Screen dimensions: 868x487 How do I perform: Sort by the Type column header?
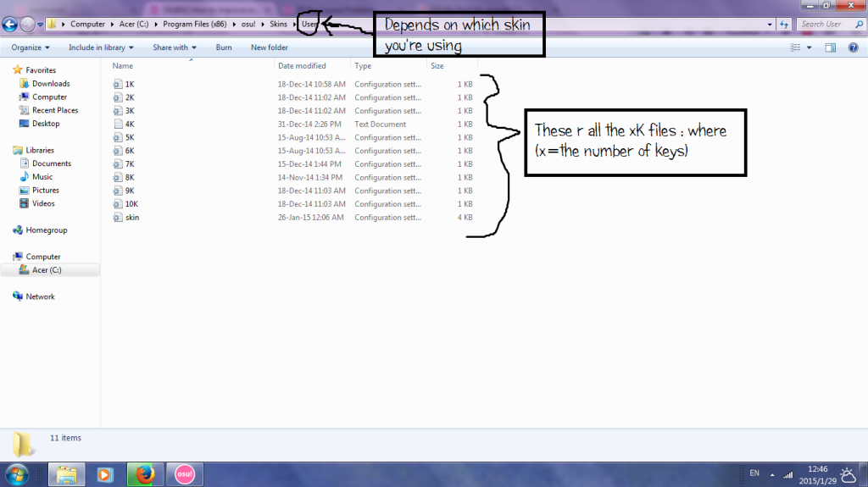coord(363,66)
